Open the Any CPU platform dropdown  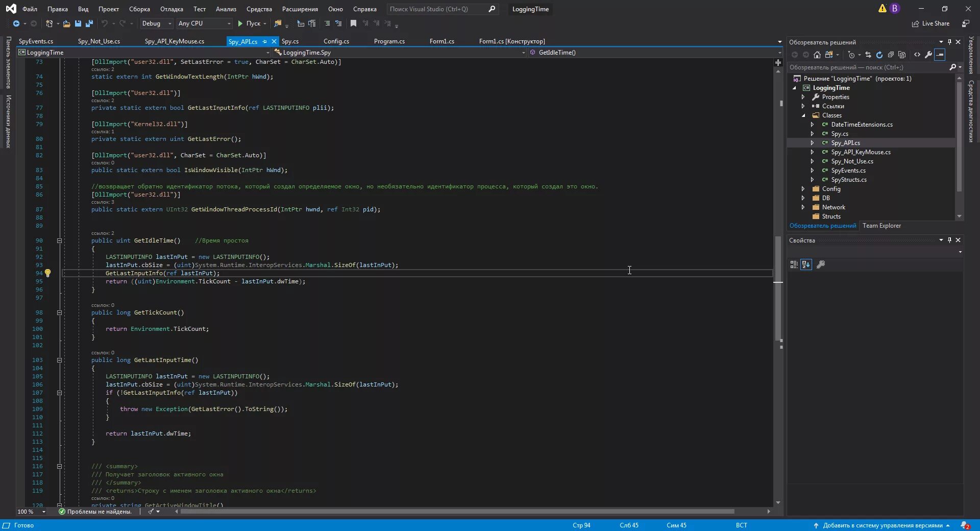point(204,23)
